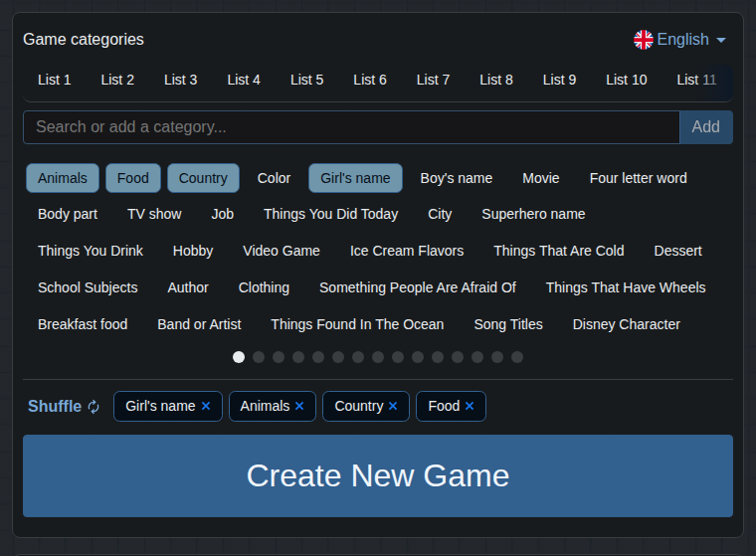Click the UK flag language icon
Viewport: 756px width, 556px height.
[644, 40]
